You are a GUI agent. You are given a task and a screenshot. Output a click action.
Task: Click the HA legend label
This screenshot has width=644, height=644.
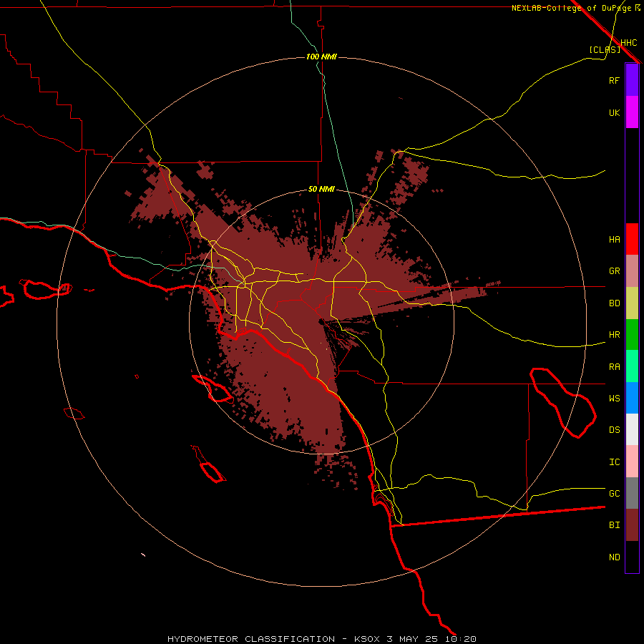click(614, 239)
